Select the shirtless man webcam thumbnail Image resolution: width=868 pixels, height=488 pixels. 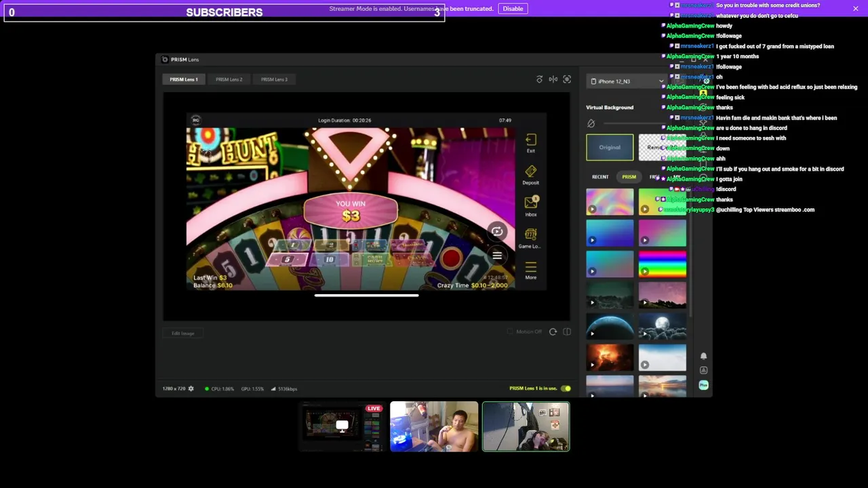(434, 426)
